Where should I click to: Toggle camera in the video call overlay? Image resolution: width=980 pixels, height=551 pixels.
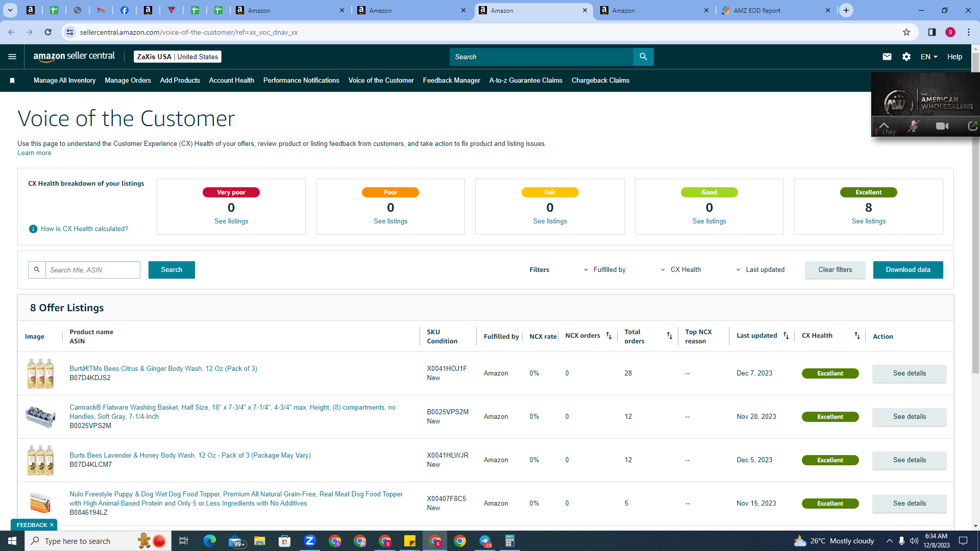(x=942, y=126)
